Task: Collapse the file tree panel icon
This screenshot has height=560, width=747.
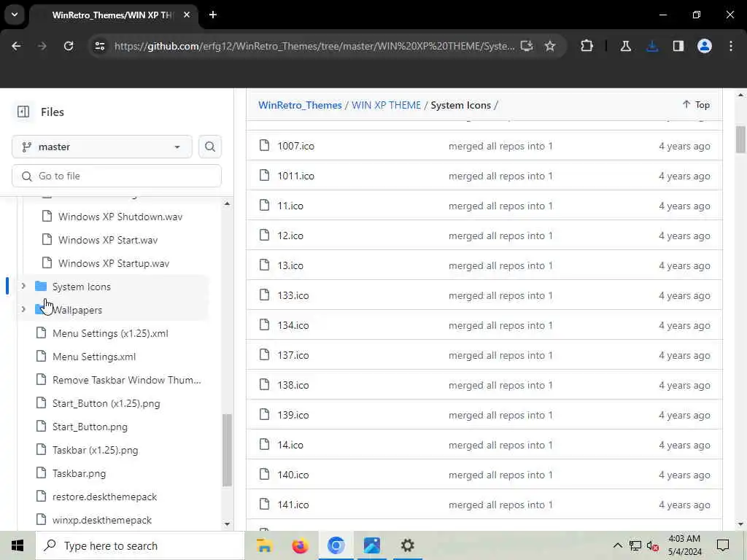Action: pyautogui.click(x=23, y=112)
